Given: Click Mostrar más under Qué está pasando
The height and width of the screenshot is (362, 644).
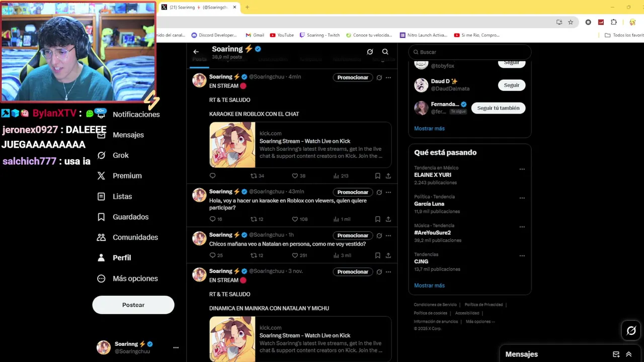Looking at the screenshot, I should click(429, 286).
